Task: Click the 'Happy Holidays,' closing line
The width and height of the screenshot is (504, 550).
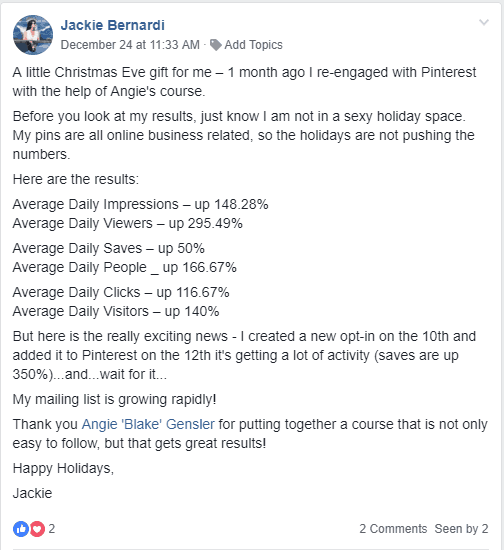Action: pos(63,469)
